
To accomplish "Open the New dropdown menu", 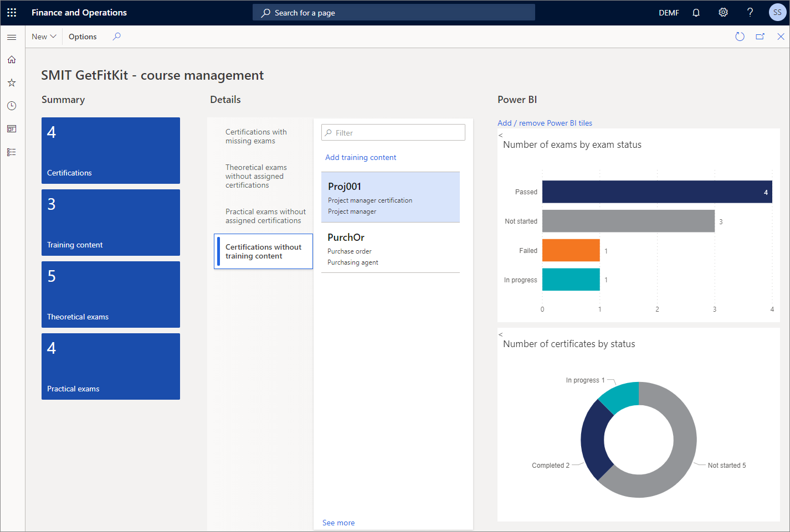I will pos(44,37).
